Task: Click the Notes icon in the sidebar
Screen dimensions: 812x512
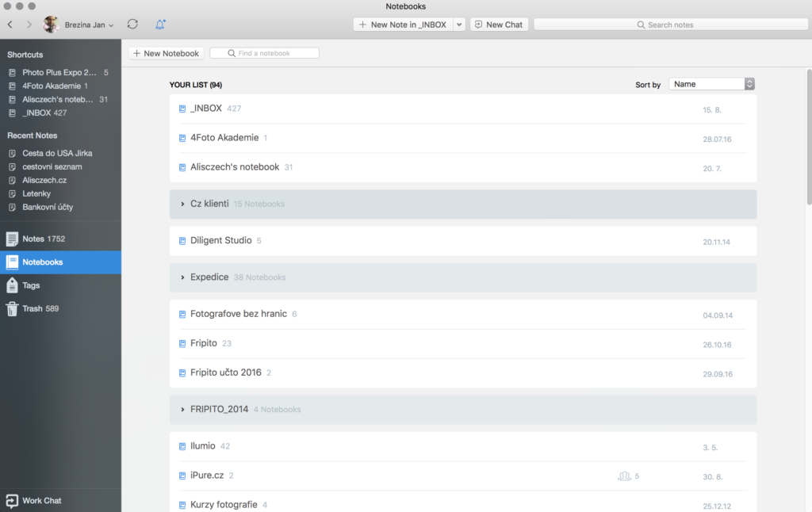Action: coord(12,239)
